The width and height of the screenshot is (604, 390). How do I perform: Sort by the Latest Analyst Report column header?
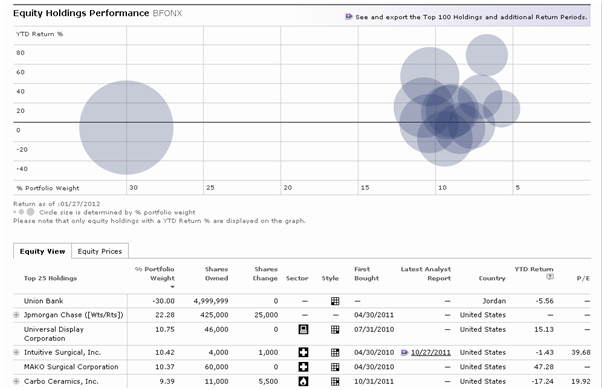tap(426, 274)
